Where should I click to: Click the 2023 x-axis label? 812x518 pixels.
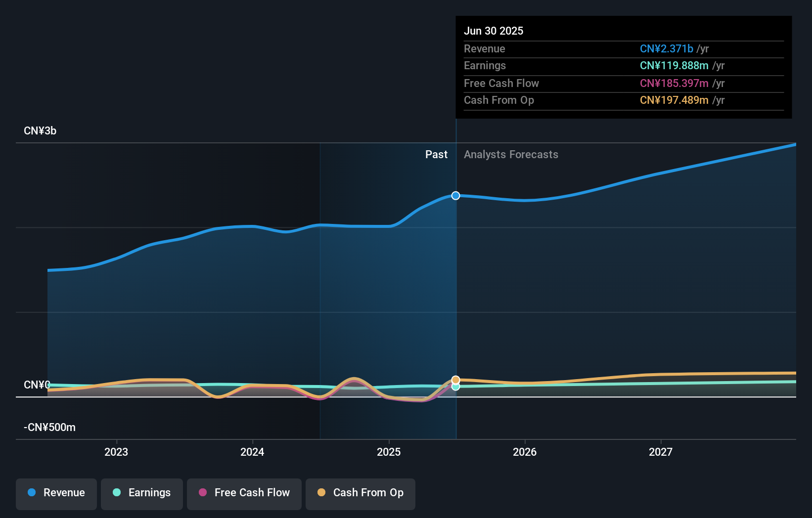(x=116, y=452)
